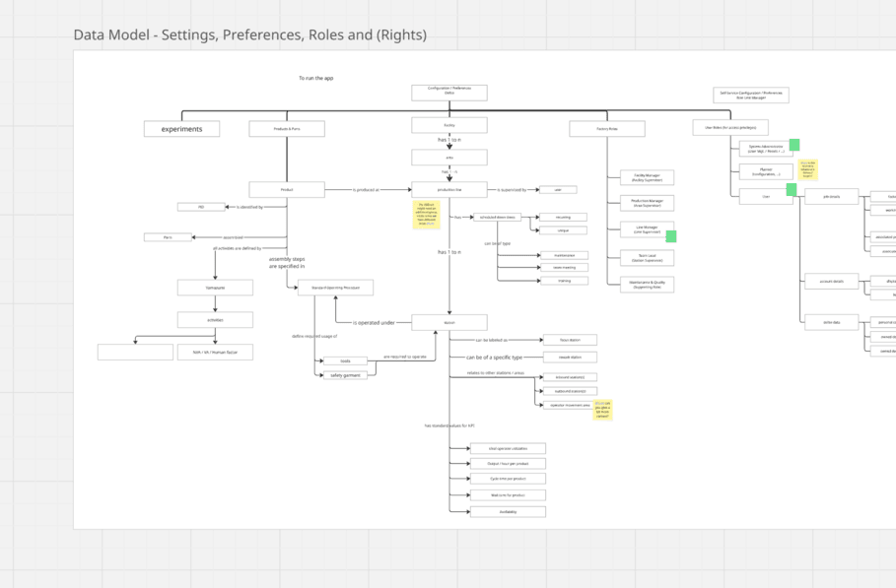Select the 'Line Manager' role box
This screenshot has width=896, height=588.
(647, 229)
